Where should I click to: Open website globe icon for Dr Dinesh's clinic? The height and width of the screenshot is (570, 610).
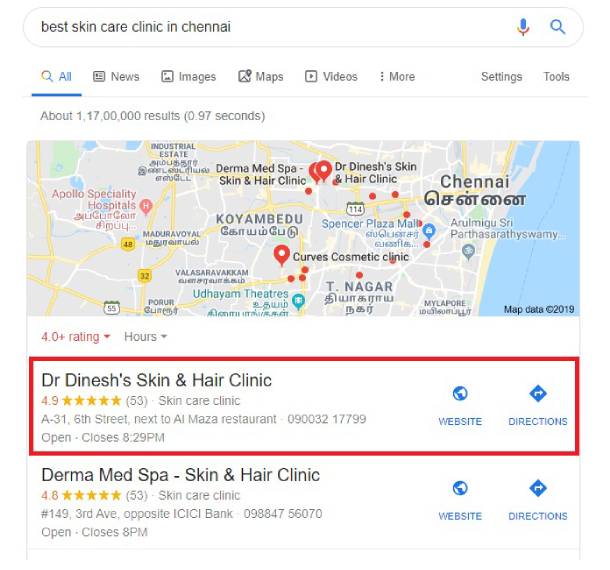pyautogui.click(x=460, y=393)
